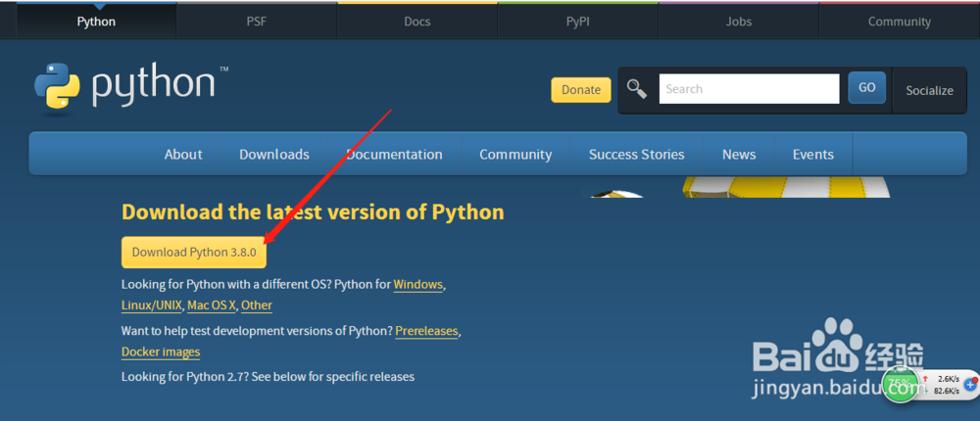
Task: Select Success Stories in navigation bar
Action: (x=637, y=154)
